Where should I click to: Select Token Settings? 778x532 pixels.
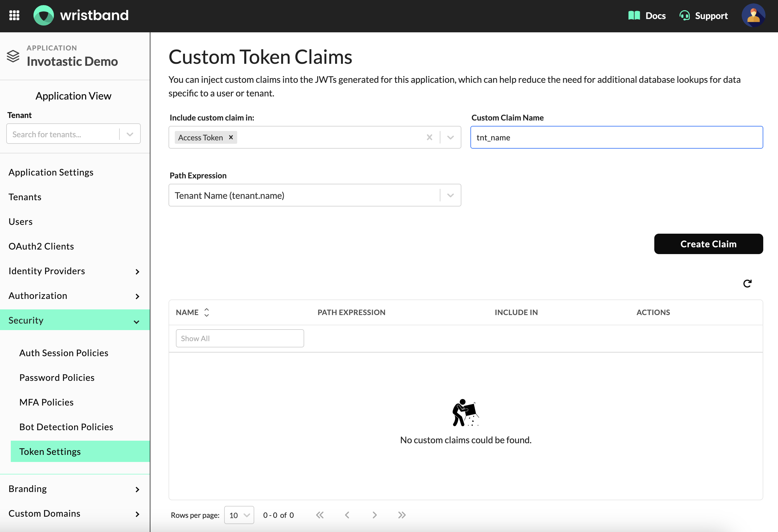tap(80, 451)
